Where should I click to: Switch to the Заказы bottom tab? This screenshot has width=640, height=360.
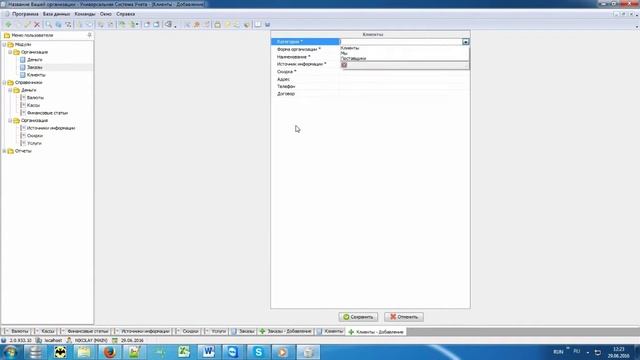(243, 331)
